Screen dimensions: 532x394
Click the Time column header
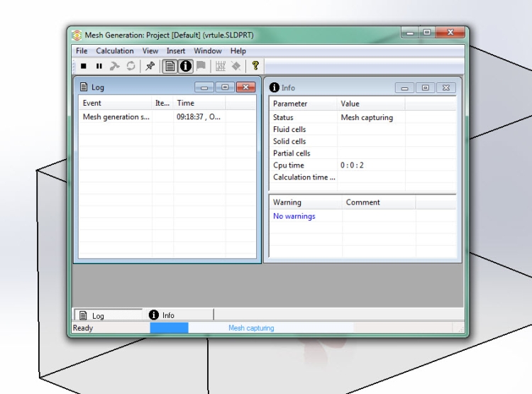point(199,103)
